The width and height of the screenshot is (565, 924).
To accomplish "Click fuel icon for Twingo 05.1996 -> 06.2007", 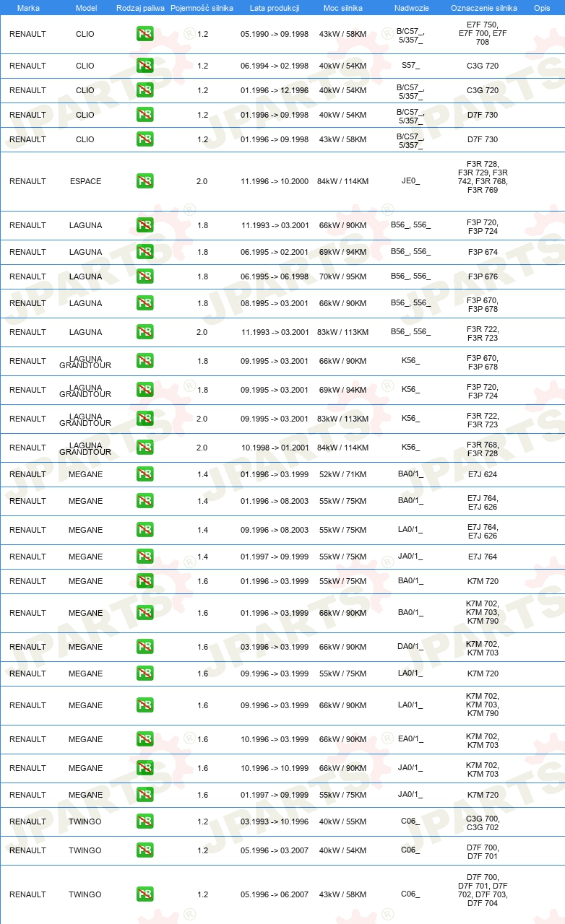I will [145, 894].
